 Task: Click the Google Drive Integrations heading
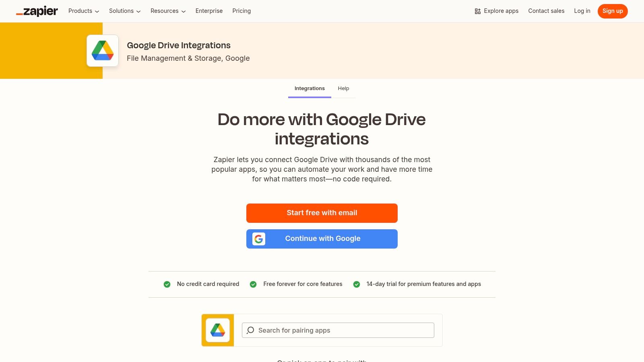tap(179, 45)
